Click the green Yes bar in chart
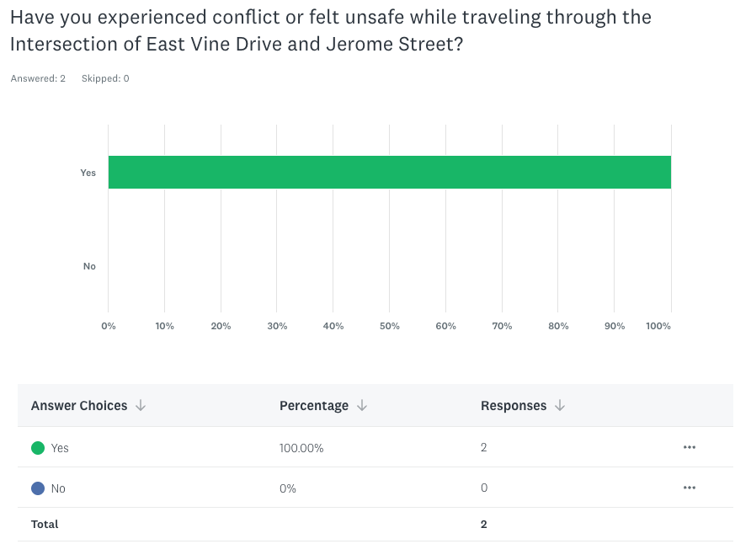 click(x=389, y=172)
